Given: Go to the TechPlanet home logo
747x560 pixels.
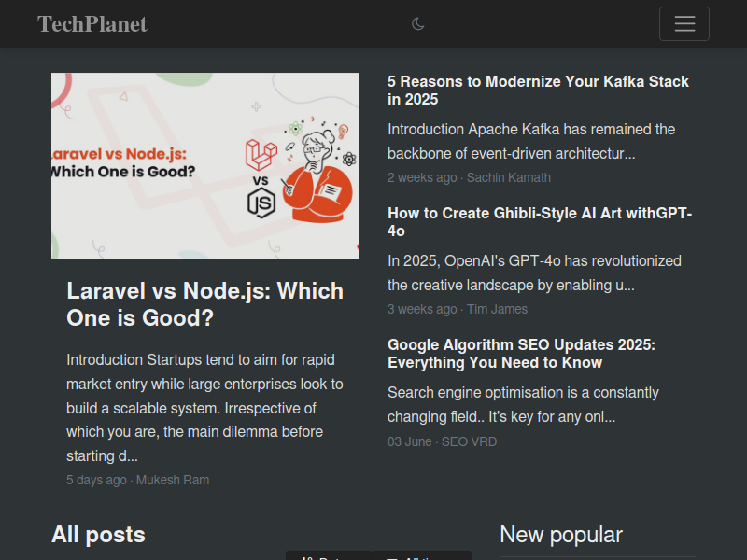Looking at the screenshot, I should click(x=92, y=24).
